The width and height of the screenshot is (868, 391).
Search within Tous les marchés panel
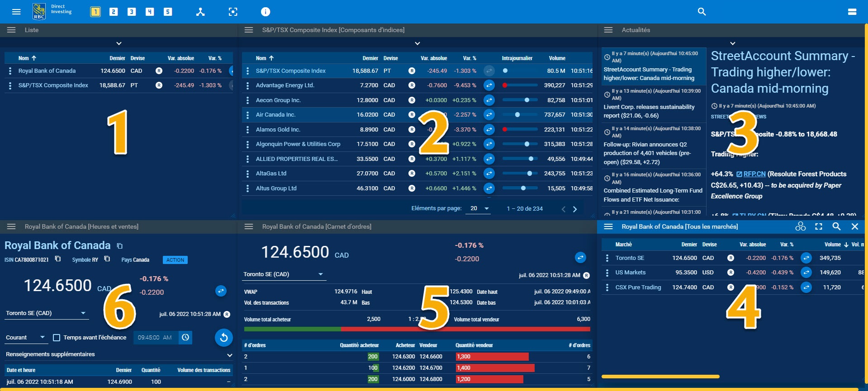pos(836,226)
